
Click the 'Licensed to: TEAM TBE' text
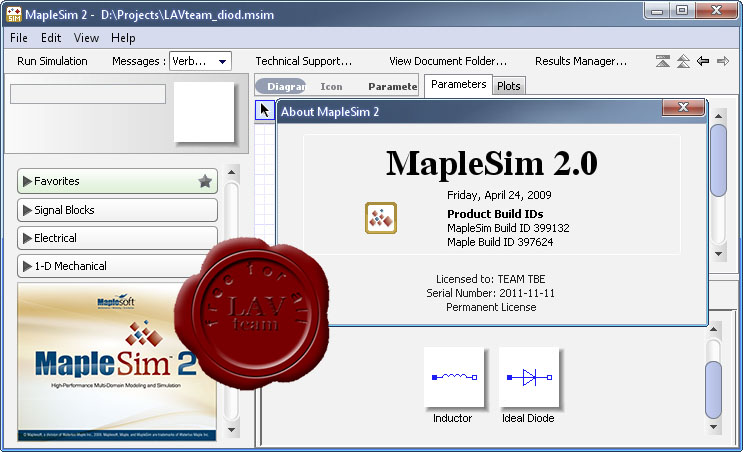(x=490, y=279)
